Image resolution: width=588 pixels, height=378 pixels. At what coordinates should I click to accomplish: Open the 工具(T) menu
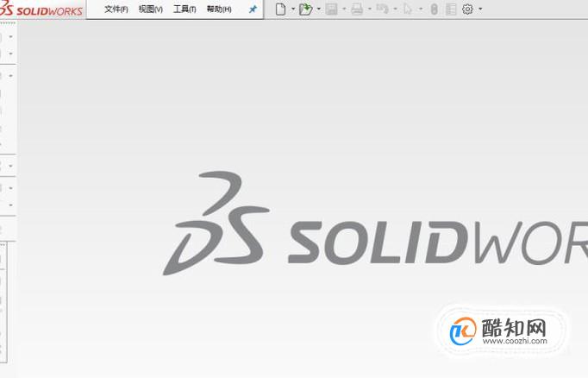click(x=185, y=9)
